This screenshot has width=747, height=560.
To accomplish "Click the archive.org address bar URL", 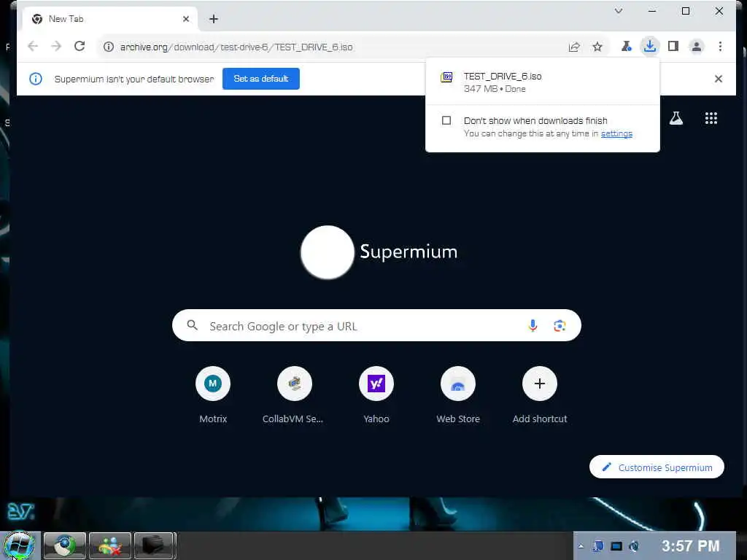I will click(x=236, y=47).
